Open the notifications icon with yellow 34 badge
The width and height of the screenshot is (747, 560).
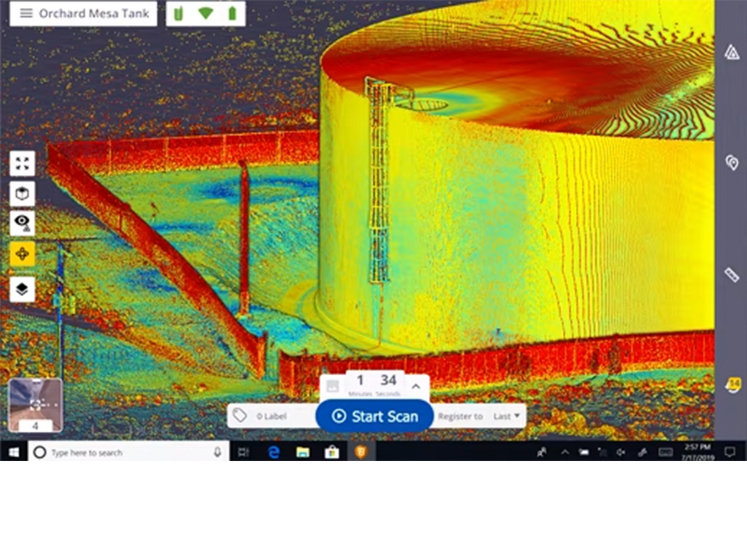[733, 385]
